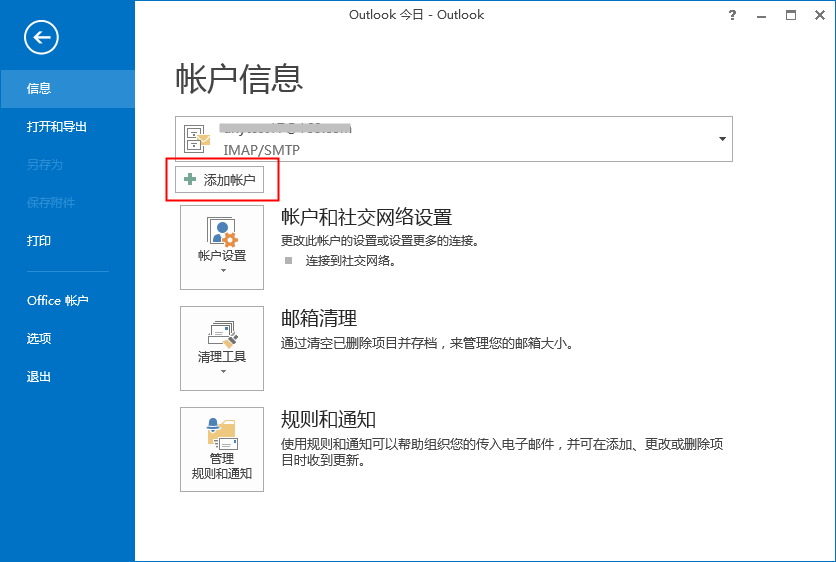Click the mailbox cleanup brush icon

[222, 334]
